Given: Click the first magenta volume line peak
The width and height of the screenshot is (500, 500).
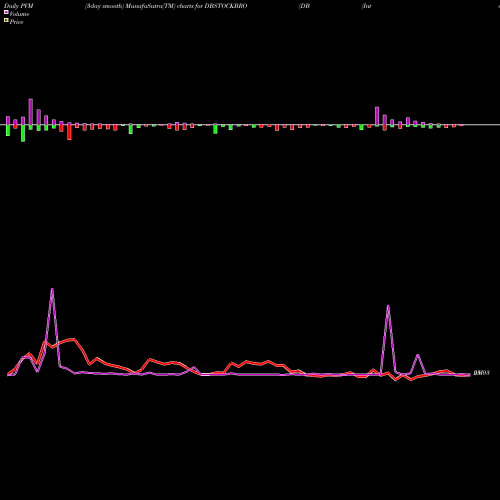Looking at the screenshot, I should 52,289.
